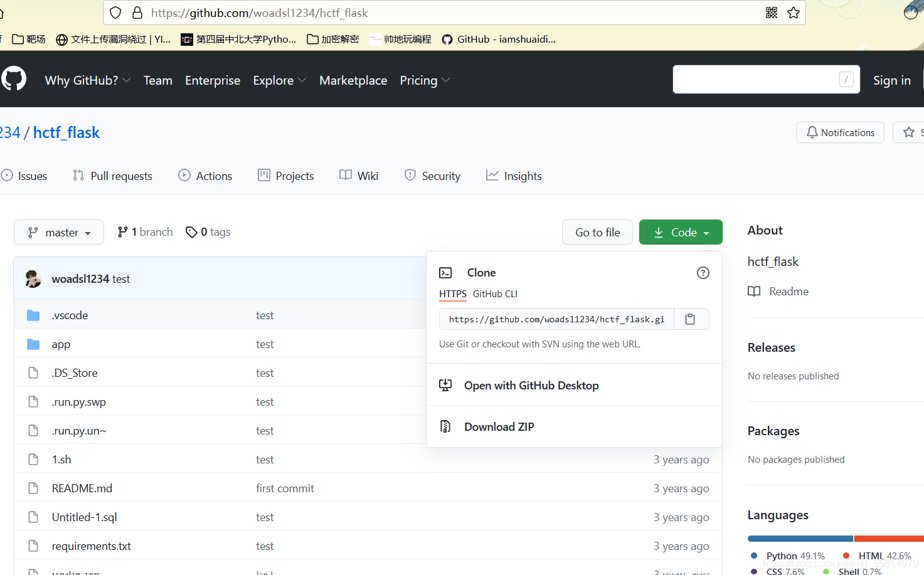
Task: Click the Notifications button
Action: 840,132
